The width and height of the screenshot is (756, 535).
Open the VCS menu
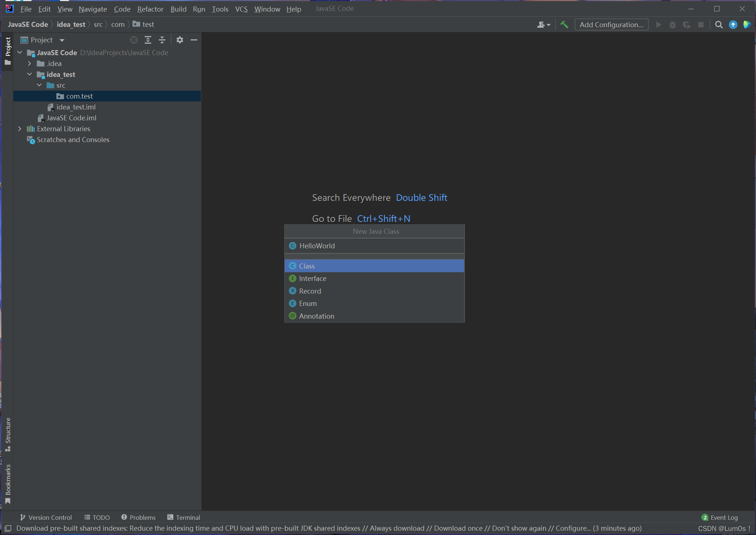(241, 9)
